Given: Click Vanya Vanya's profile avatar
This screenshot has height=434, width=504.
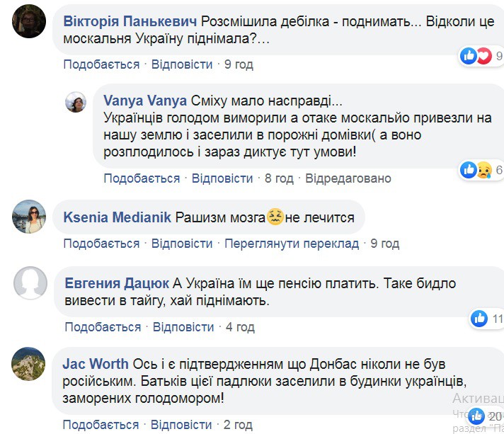Looking at the screenshot, I should click(76, 102).
